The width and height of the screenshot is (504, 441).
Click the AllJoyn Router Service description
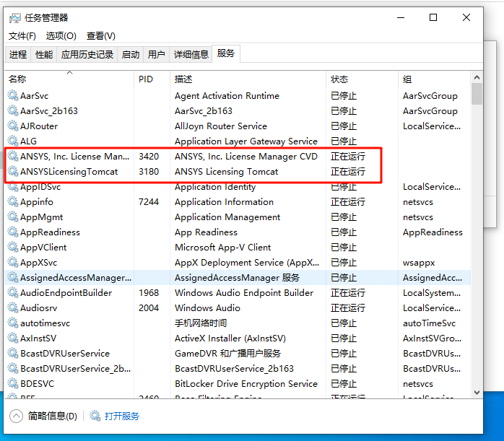click(x=221, y=126)
